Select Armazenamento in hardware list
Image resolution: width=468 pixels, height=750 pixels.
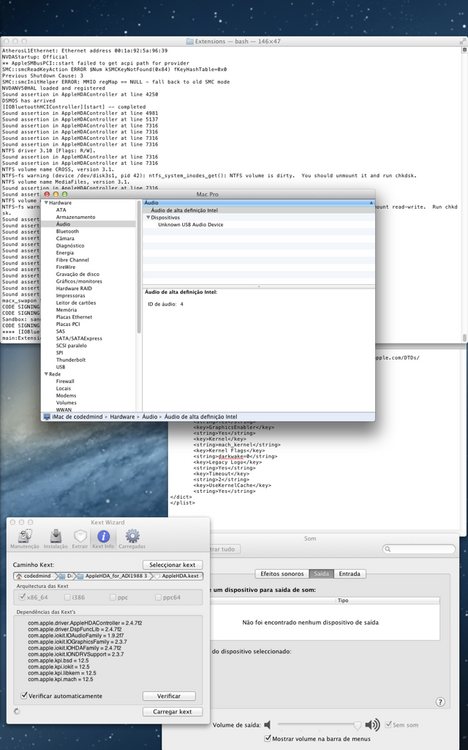[76, 217]
